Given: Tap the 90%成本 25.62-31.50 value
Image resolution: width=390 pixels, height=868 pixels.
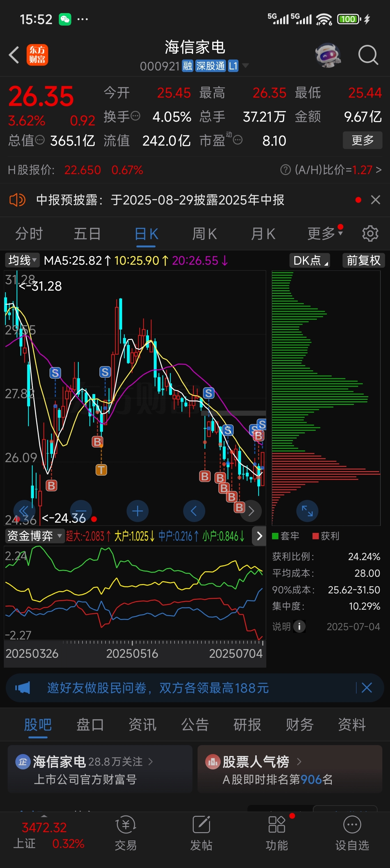Looking at the screenshot, I should pyautogui.click(x=354, y=590).
